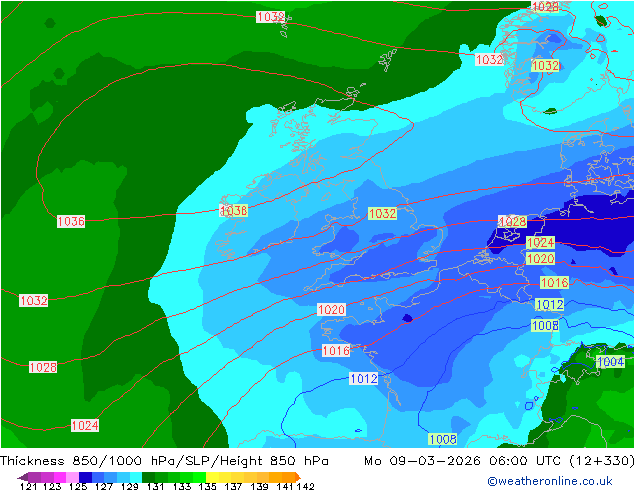
Task: Select the bright magenta legend swatch
Action: (60, 477)
